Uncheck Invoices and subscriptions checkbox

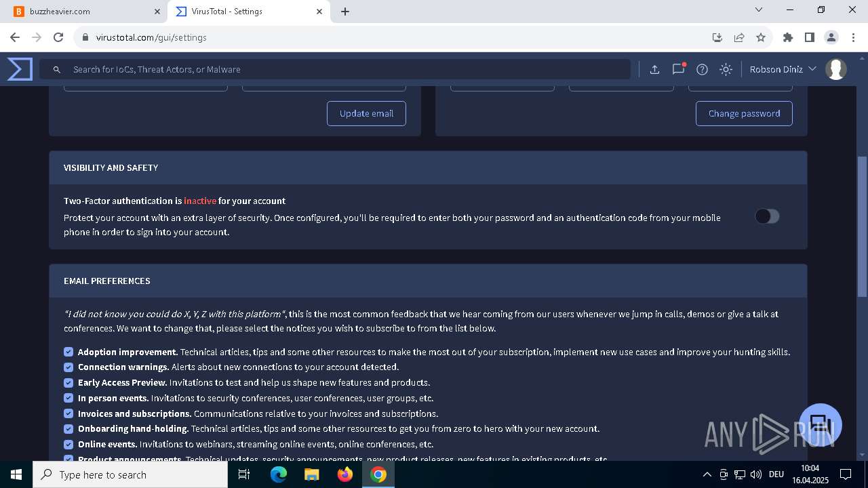[x=68, y=413]
